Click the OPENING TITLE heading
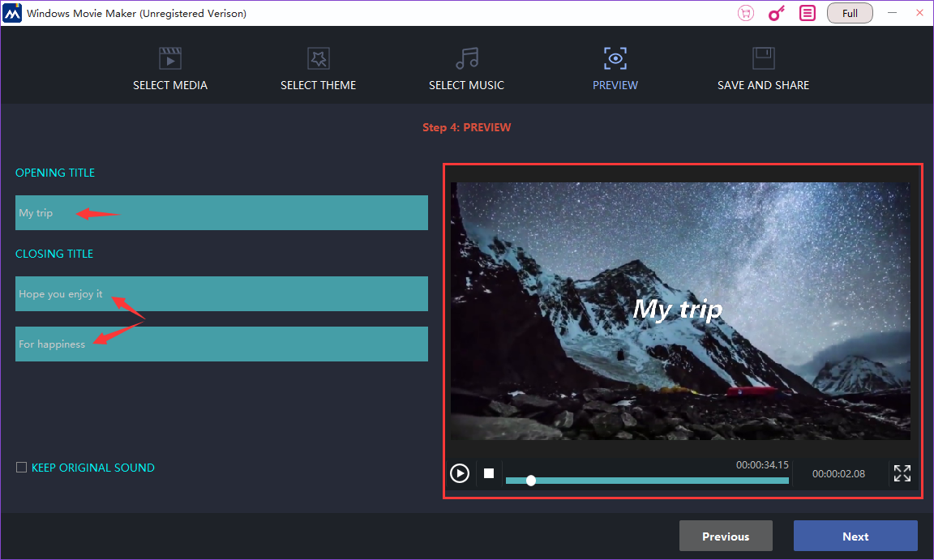Screen dimensions: 934x560 (x=55, y=173)
